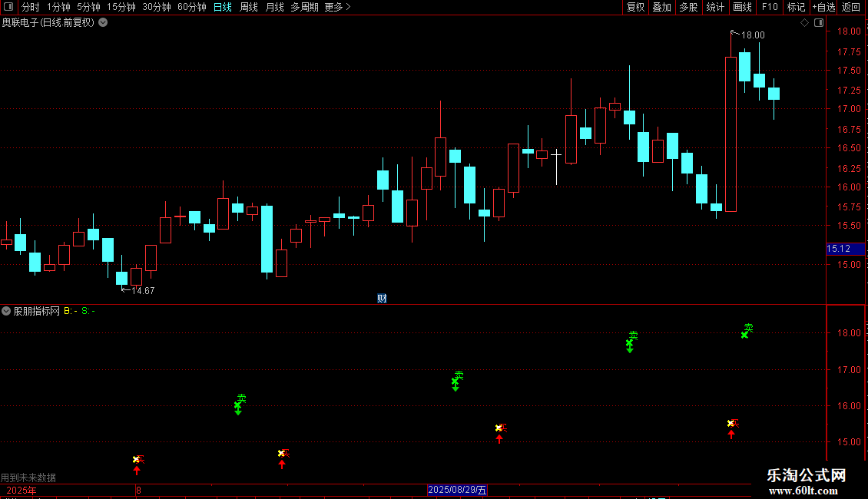
Task: Click the 用到未来数据 warning text
Action: click(28, 478)
